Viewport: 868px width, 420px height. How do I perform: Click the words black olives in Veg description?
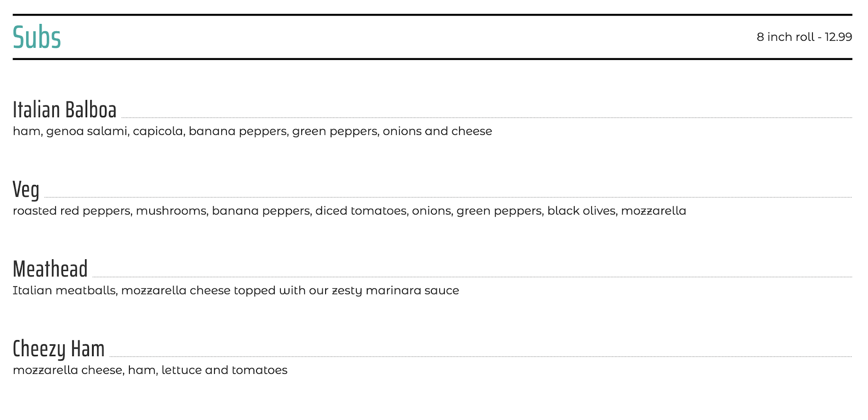pos(581,211)
